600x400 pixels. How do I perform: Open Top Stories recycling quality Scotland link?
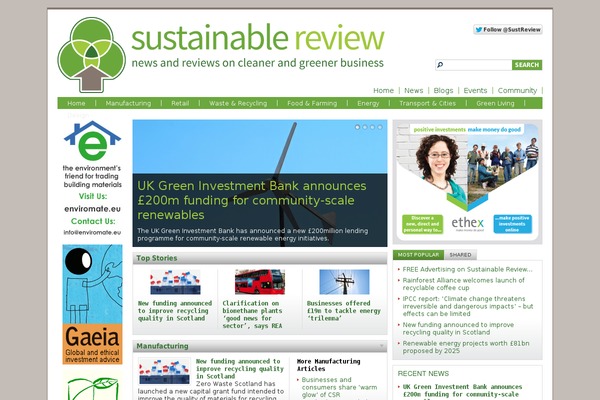tap(175, 310)
